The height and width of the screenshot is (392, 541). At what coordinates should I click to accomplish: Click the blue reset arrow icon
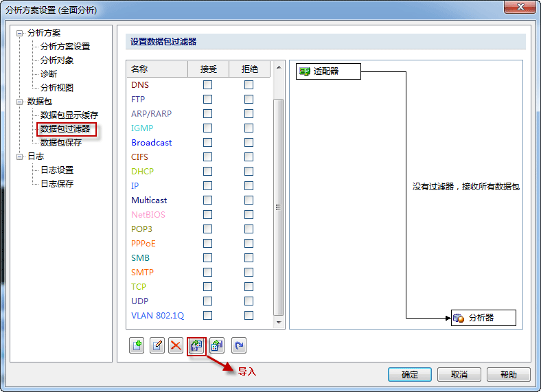[x=239, y=346]
